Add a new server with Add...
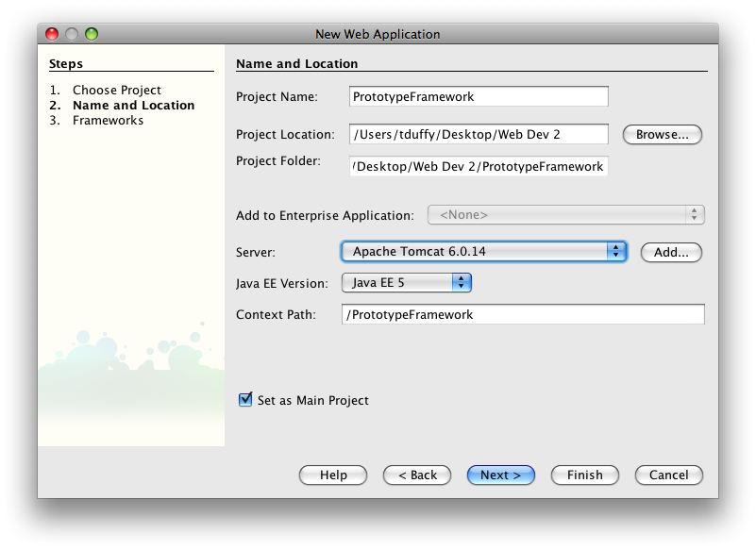The height and width of the screenshot is (550, 756). tap(671, 252)
